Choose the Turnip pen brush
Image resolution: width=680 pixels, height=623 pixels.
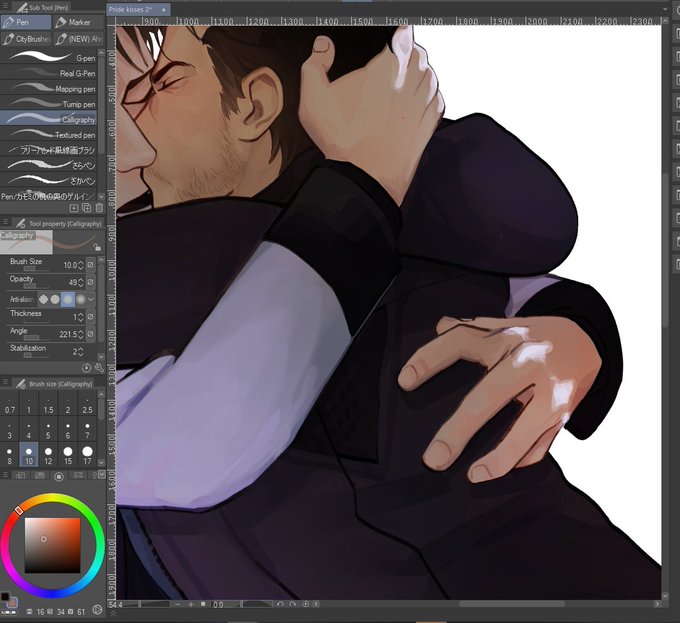click(49, 104)
